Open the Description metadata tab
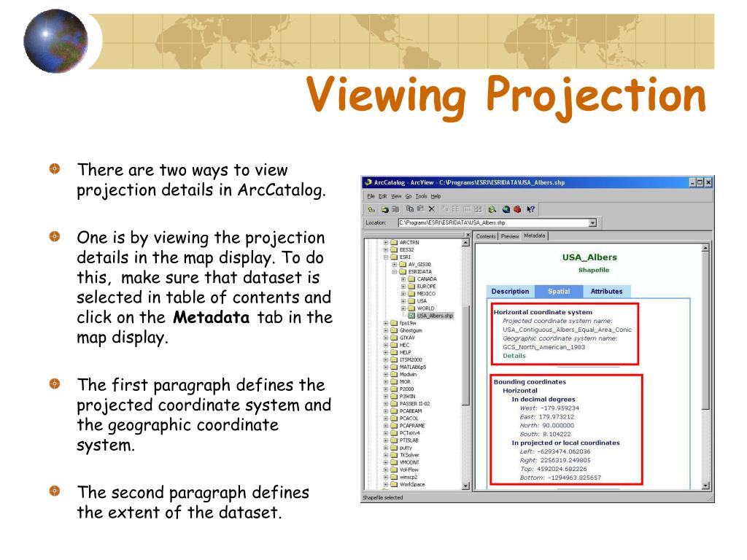 coord(510,292)
